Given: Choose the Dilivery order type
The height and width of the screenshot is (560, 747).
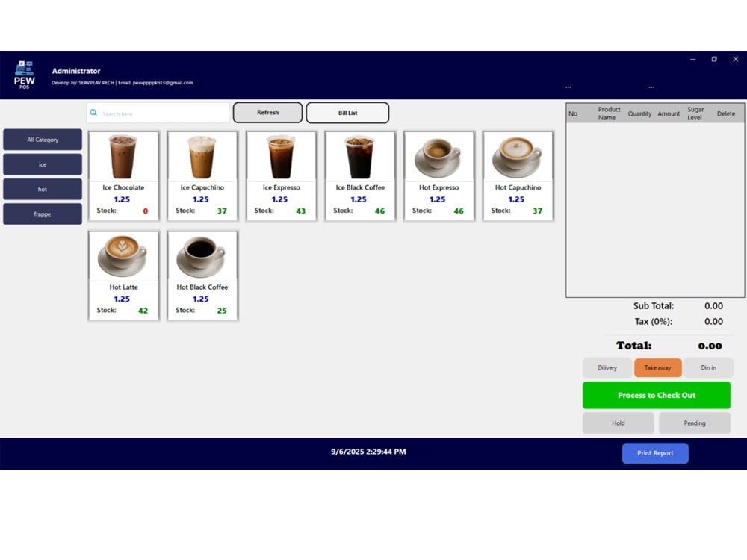Looking at the screenshot, I should coord(607,367).
